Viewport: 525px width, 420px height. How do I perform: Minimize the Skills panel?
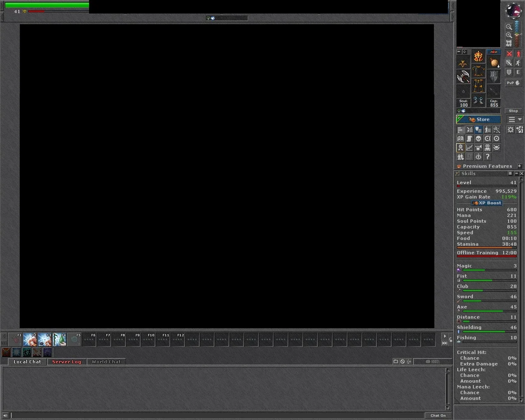coord(516,173)
